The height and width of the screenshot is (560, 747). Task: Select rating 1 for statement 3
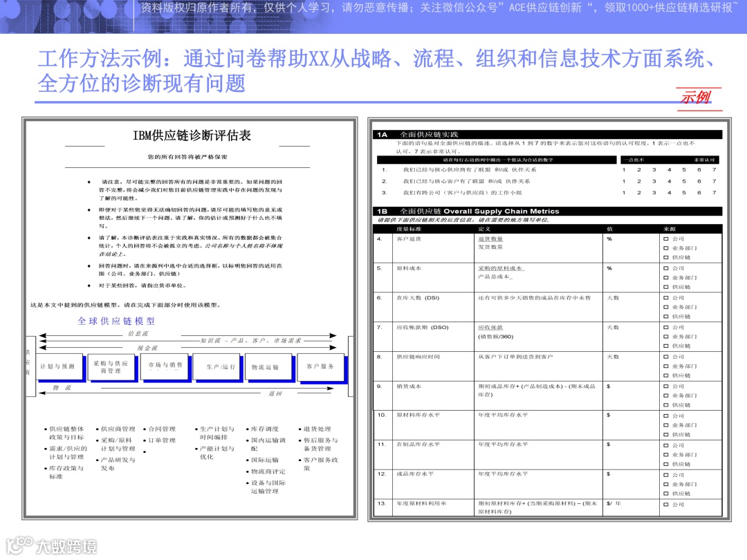click(x=624, y=192)
